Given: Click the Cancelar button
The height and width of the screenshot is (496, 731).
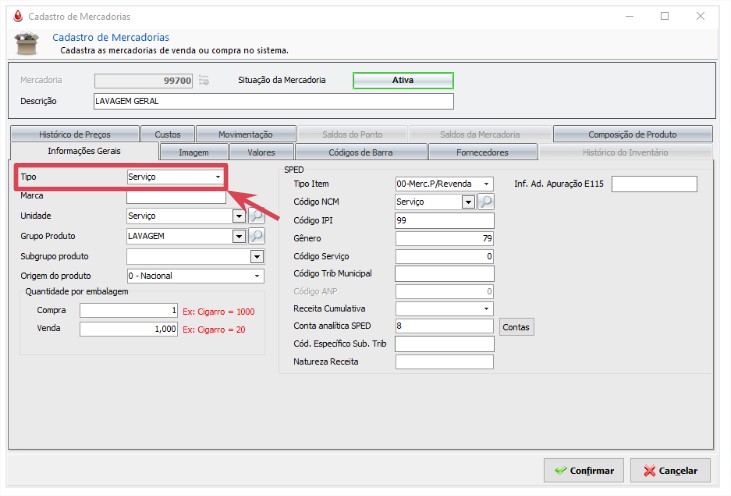Looking at the screenshot, I should 670,470.
